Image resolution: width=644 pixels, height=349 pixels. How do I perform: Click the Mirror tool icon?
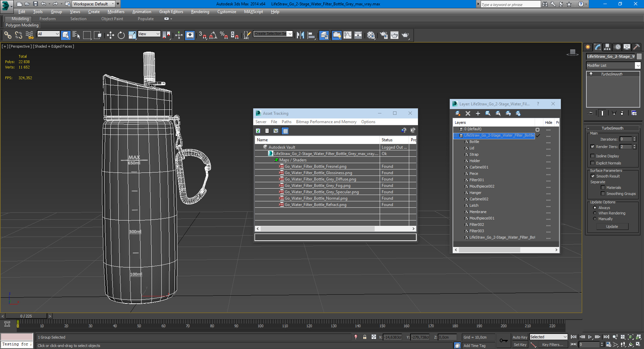(300, 35)
